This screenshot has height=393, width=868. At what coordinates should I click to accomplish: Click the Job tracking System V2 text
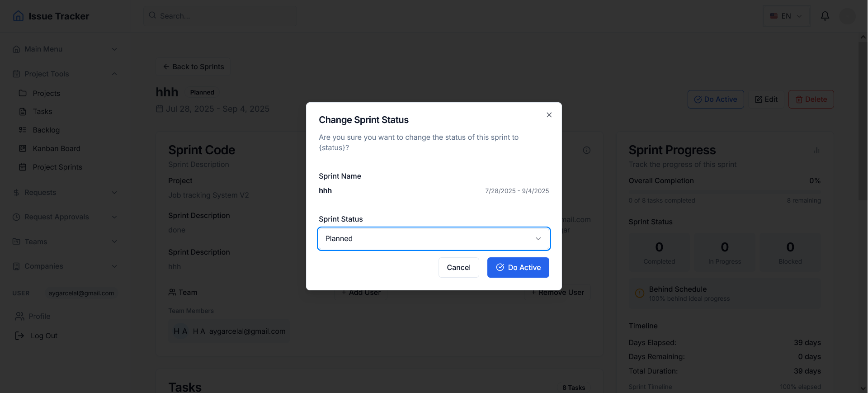pyautogui.click(x=208, y=195)
